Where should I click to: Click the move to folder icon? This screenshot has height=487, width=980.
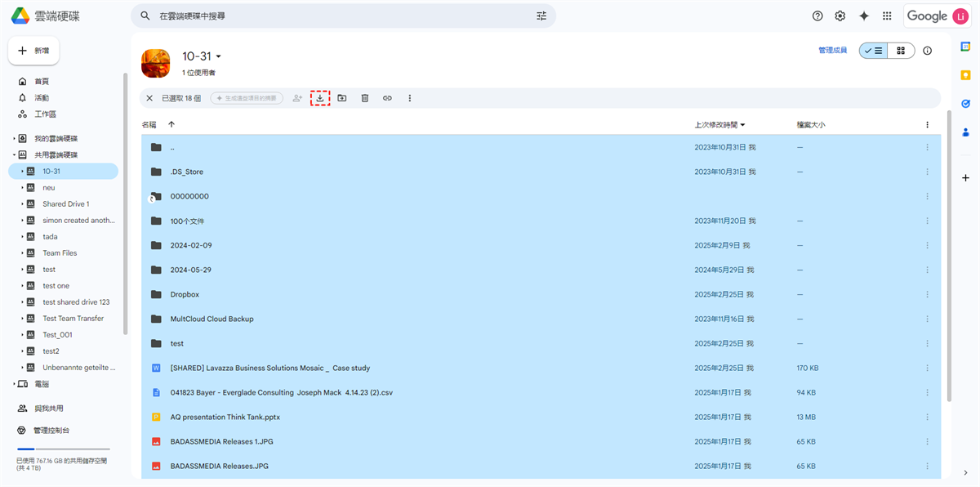point(342,98)
